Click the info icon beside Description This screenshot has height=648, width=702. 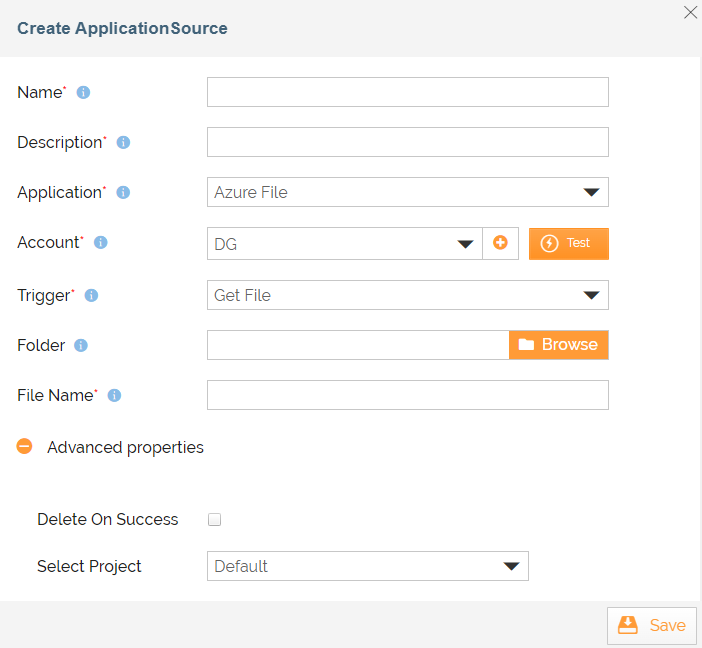point(123,142)
